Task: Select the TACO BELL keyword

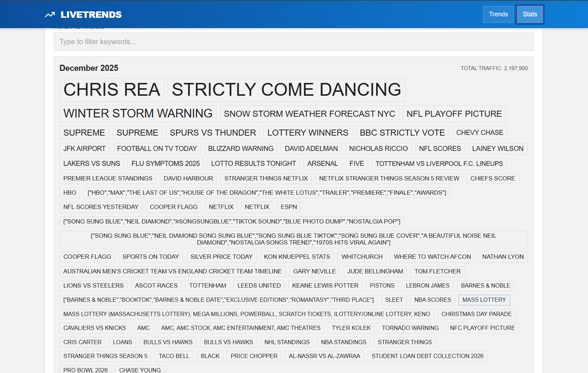Action: click(174, 356)
